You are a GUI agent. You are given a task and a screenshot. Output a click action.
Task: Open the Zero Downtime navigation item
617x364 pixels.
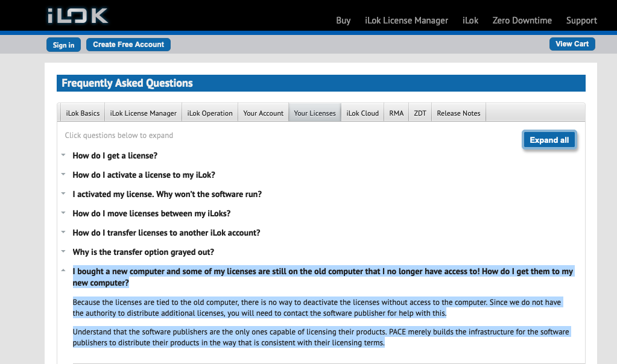click(522, 20)
